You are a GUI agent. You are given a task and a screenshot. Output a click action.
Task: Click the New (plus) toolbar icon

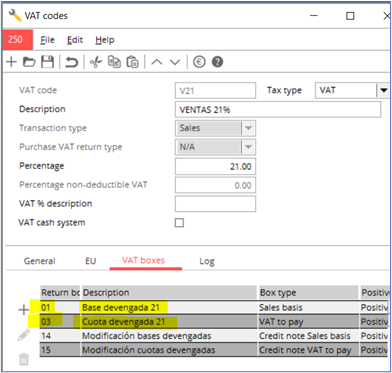11,62
